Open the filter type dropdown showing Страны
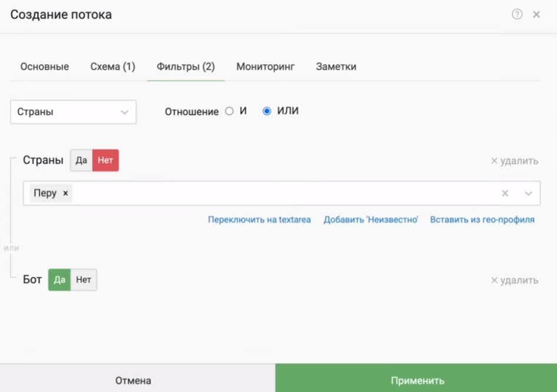The width and height of the screenshot is (557, 392). click(x=72, y=112)
